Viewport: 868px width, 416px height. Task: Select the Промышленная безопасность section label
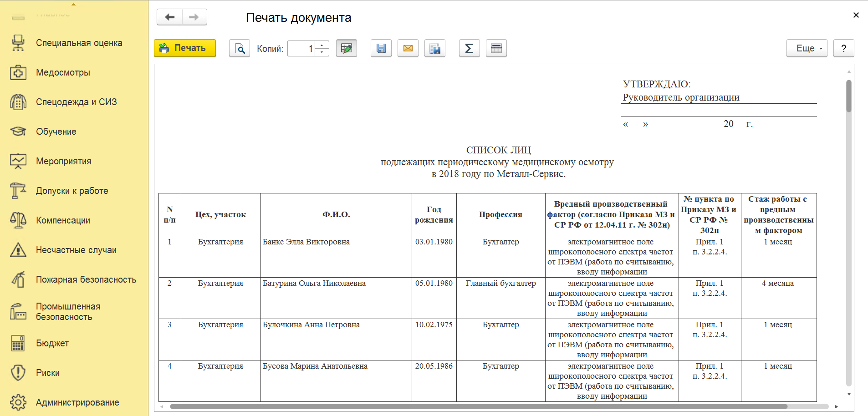click(x=68, y=311)
